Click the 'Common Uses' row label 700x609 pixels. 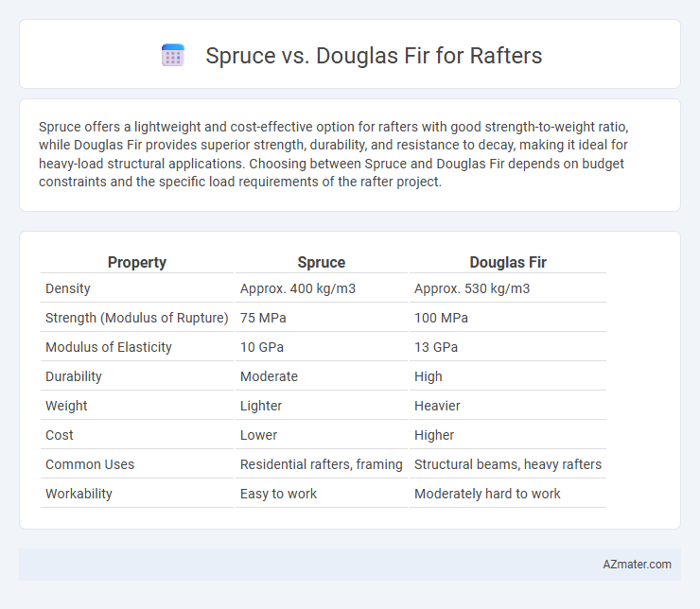(90, 464)
